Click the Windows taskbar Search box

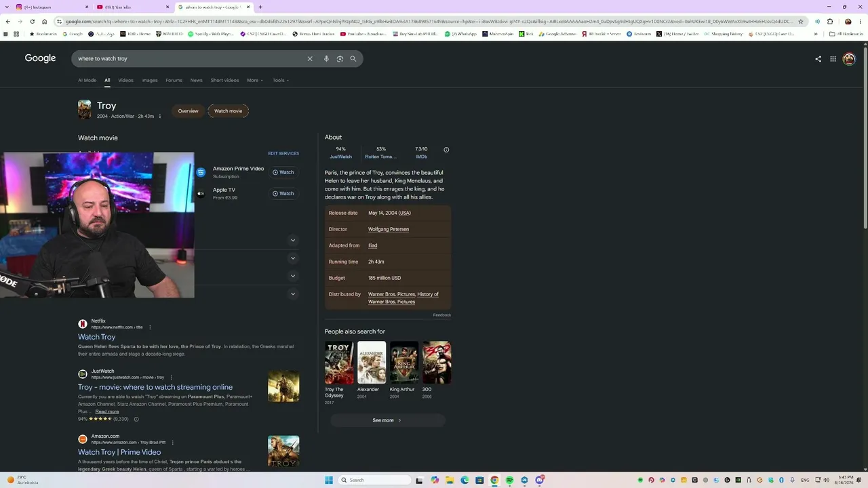(x=374, y=481)
